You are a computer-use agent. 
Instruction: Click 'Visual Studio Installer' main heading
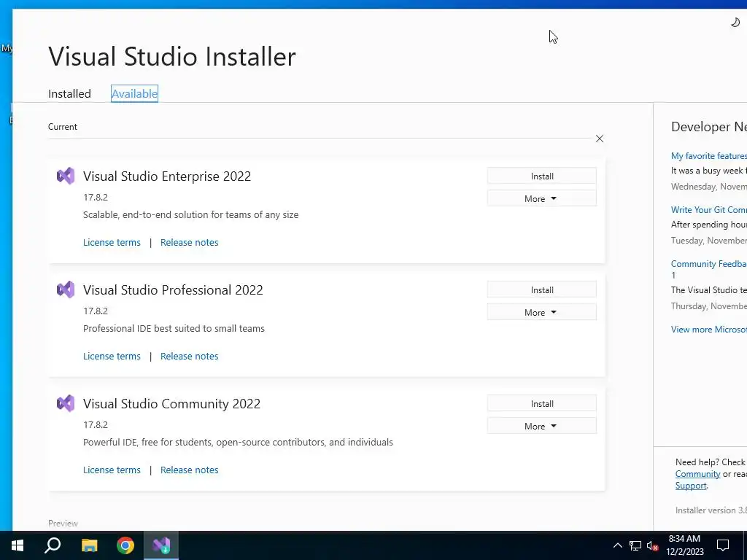[x=172, y=56]
